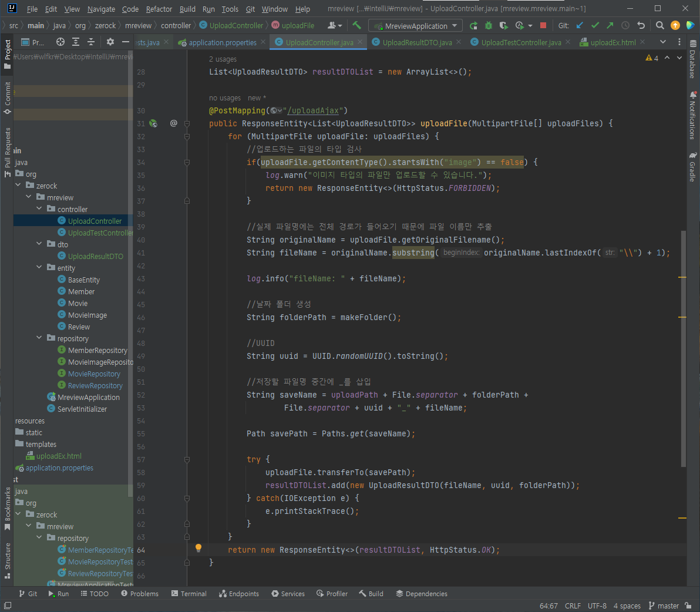
Task: Open Problems tool window
Action: click(140, 594)
